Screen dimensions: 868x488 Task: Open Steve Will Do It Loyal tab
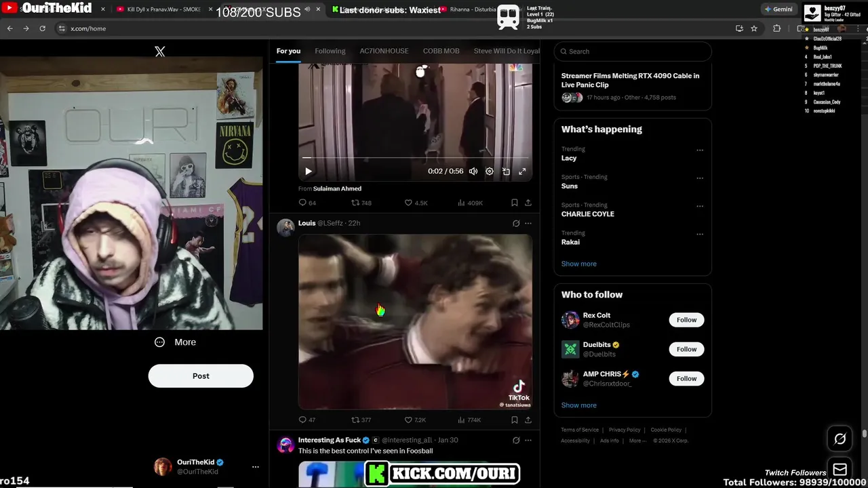tap(507, 51)
